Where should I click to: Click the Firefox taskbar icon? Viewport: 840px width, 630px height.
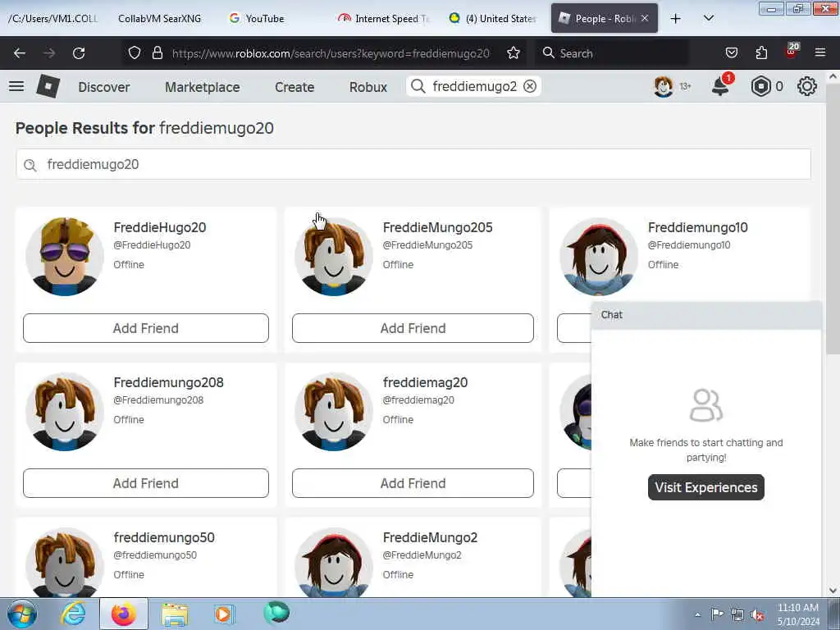[x=124, y=614]
